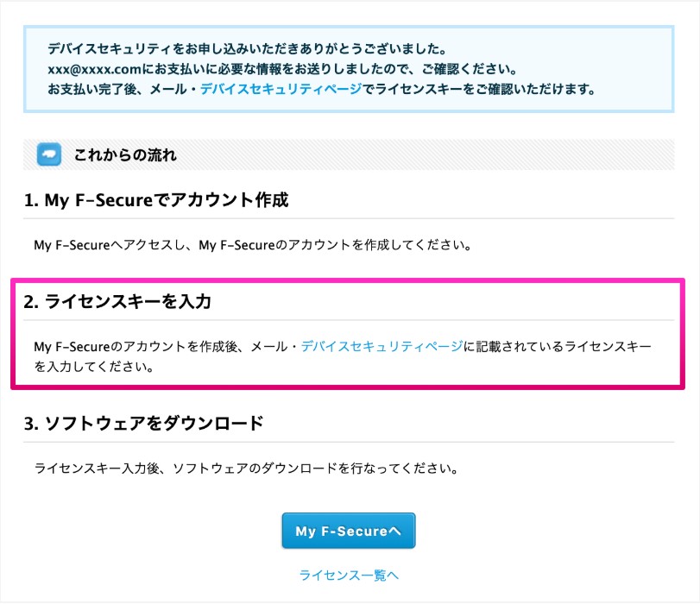Open デバイスセキュリティページ link in the blue notice box
This screenshot has height=604, width=700.
(x=281, y=89)
